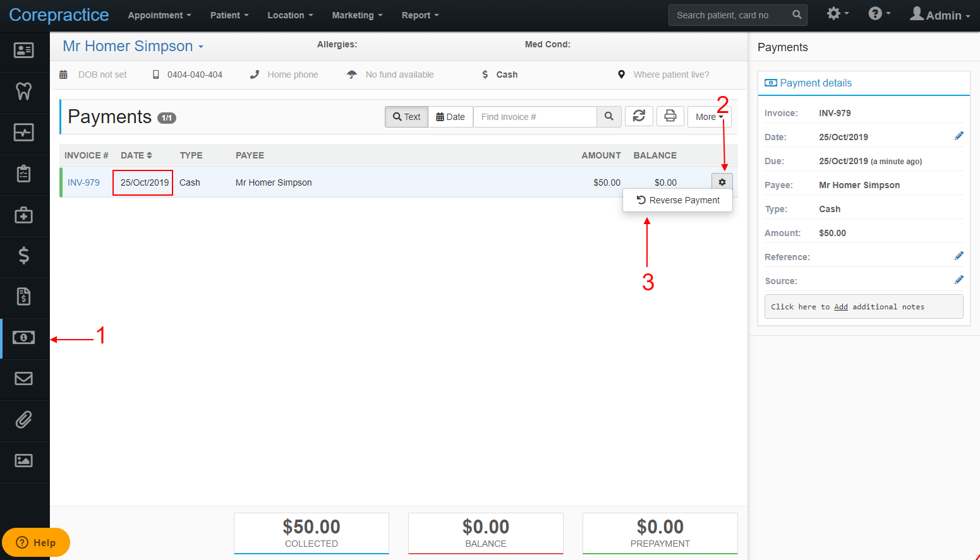Open the INV-979 invoice link

83,182
